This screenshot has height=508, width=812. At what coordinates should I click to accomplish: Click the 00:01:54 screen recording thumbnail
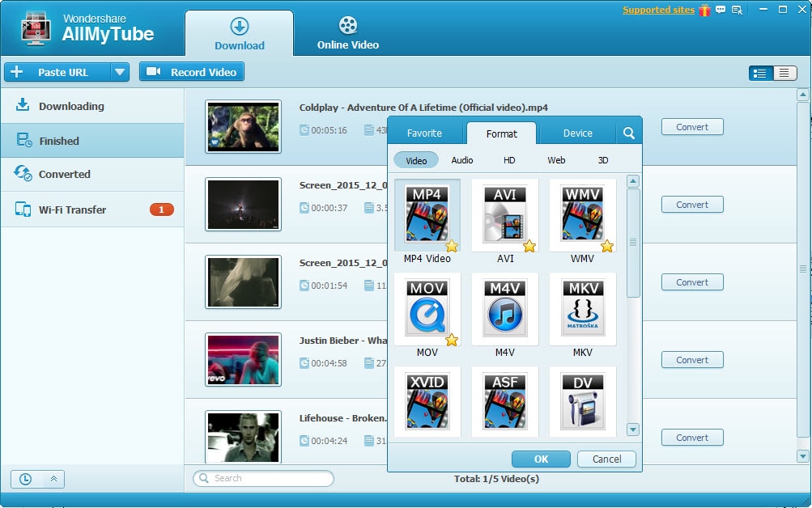(243, 282)
